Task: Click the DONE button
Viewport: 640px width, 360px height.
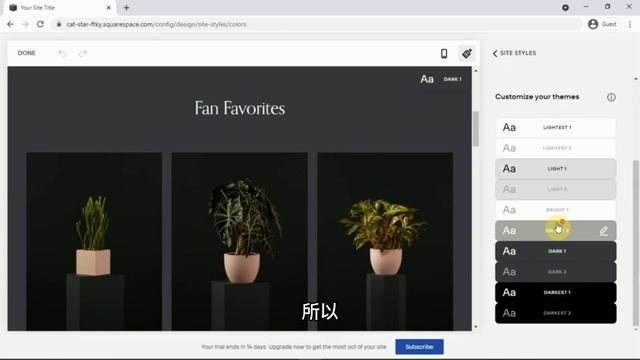Action: [27, 53]
